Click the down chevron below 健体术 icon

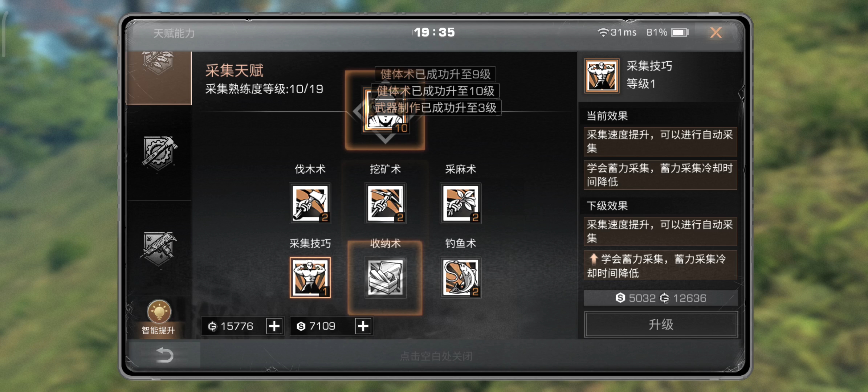coord(385,138)
